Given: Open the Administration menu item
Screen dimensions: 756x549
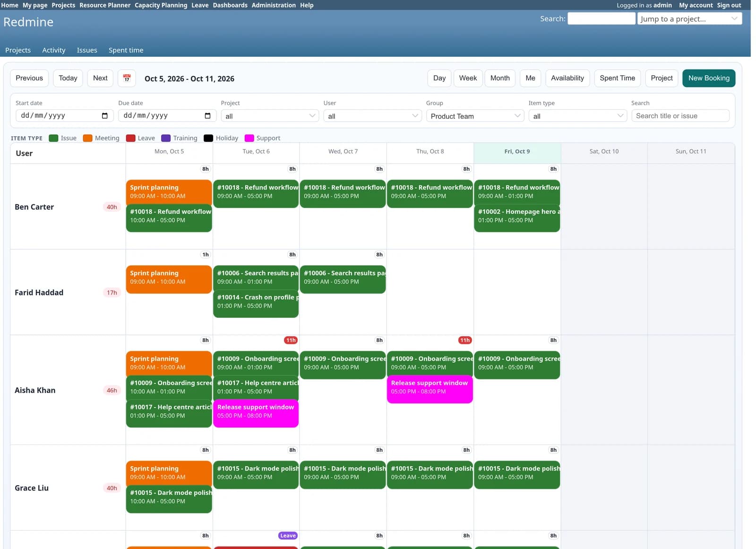Looking at the screenshot, I should pyautogui.click(x=274, y=5).
